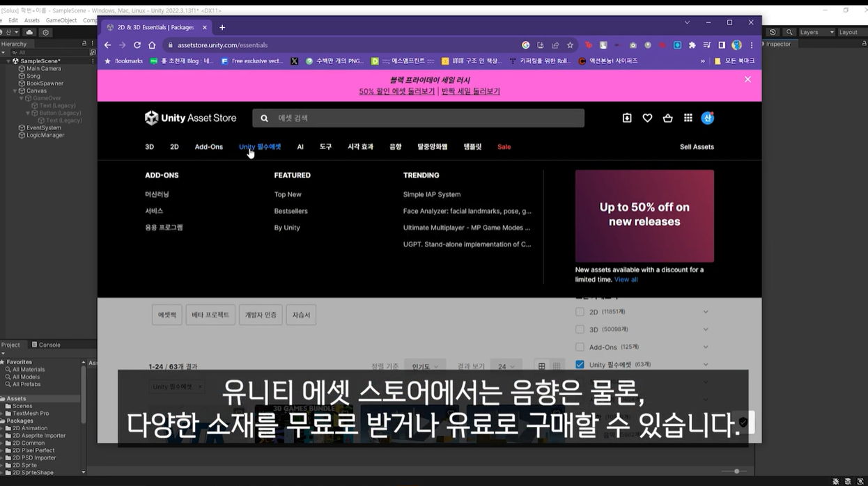Open SampleScene options kebab menu
The width and height of the screenshot is (868, 486).
pyautogui.click(x=93, y=61)
